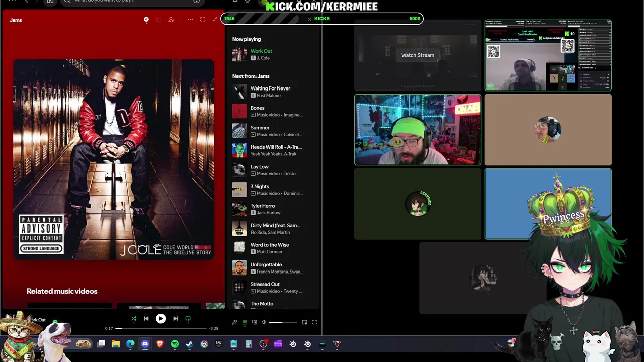The height and width of the screenshot is (362, 644).
Task: Select the vinyl now-playing view icon
Action: [146, 20]
